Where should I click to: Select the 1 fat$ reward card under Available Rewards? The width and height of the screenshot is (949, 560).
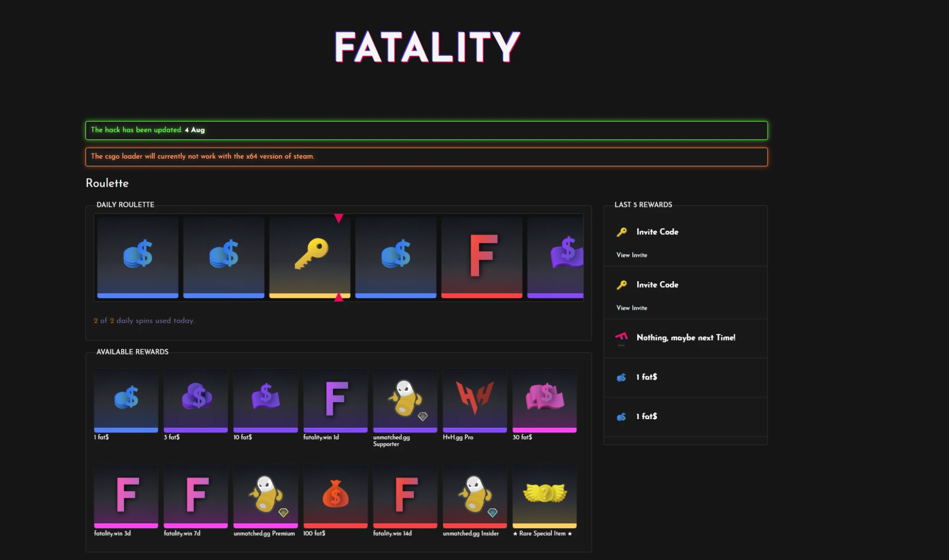[126, 400]
